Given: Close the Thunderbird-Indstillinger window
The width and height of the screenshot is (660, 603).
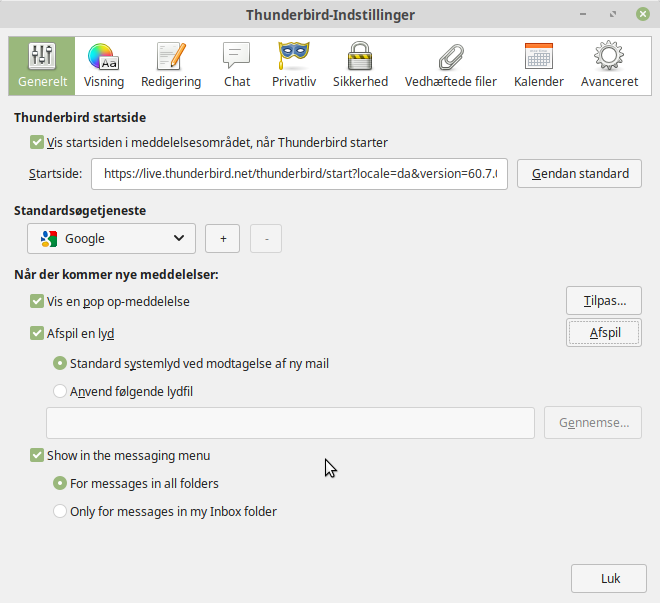Looking at the screenshot, I should 642,14.
